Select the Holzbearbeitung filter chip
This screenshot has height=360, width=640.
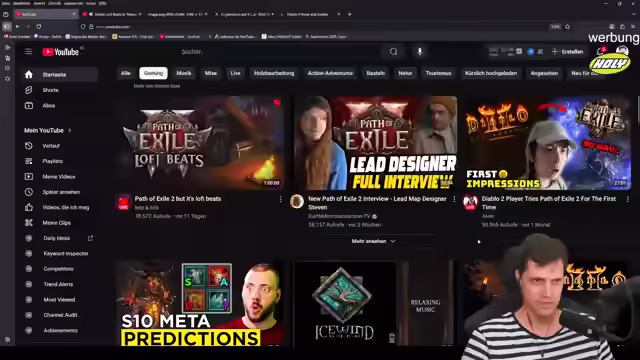click(x=274, y=73)
